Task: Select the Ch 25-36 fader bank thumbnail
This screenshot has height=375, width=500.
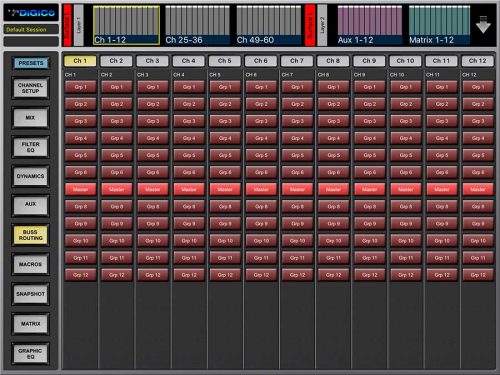Action: tap(197, 25)
